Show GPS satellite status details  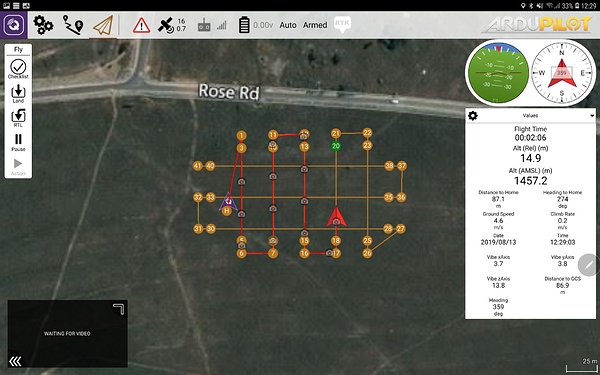[x=172, y=25]
